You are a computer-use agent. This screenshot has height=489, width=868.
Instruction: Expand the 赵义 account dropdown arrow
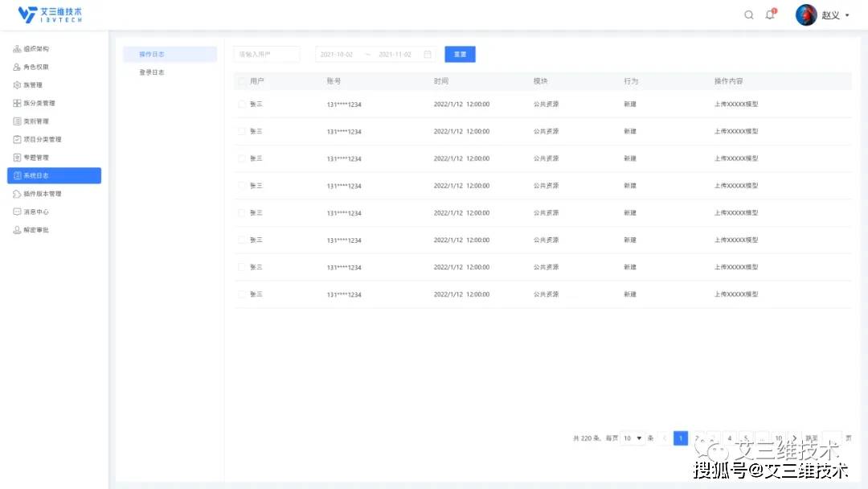[x=847, y=15]
